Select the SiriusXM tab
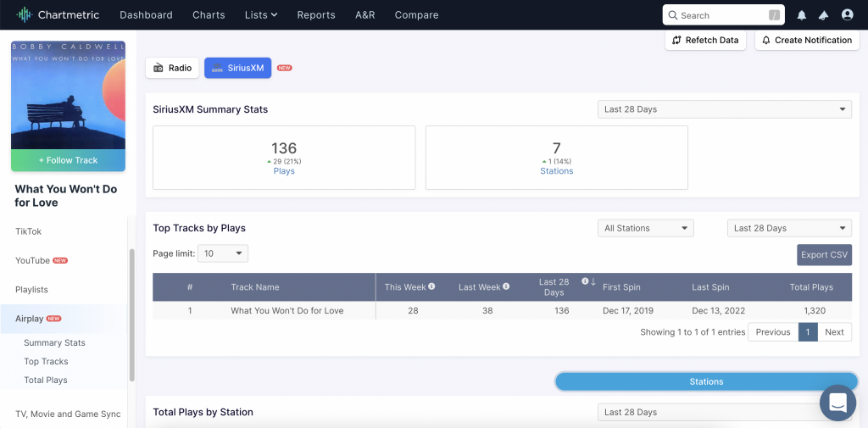The width and height of the screenshot is (868, 428). click(x=238, y=68)
